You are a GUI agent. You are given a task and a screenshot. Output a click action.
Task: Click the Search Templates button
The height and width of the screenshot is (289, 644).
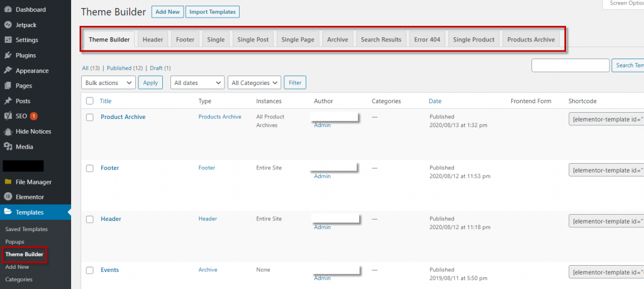pyautogui.click(x=628, y=65)
